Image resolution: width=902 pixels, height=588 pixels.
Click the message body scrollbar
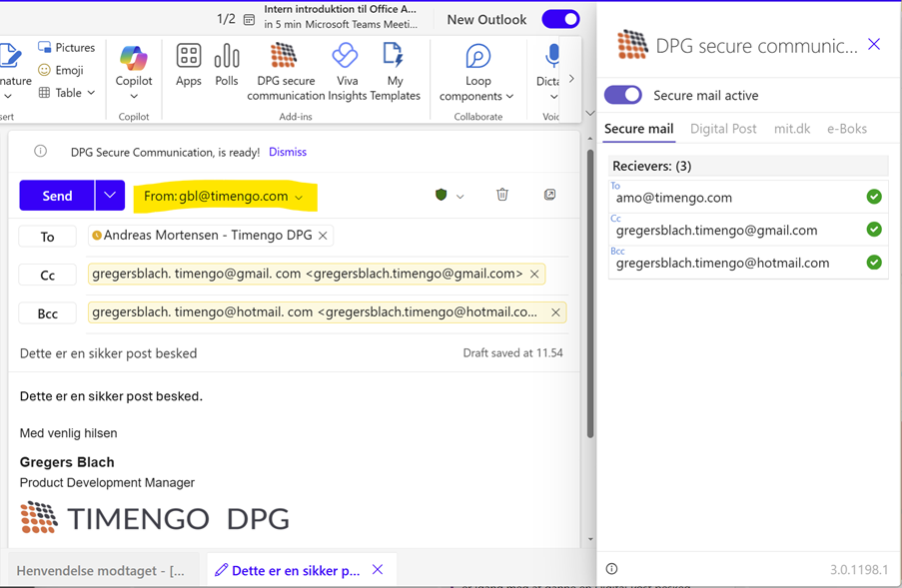[x=589, y=299]
